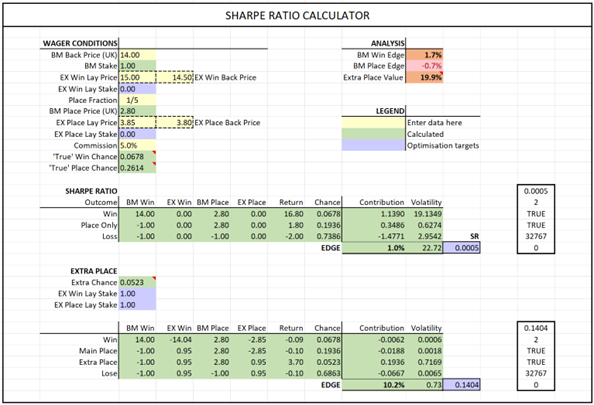Select the Extra Place Value cell 19.9%

click(x=424, y=77)
